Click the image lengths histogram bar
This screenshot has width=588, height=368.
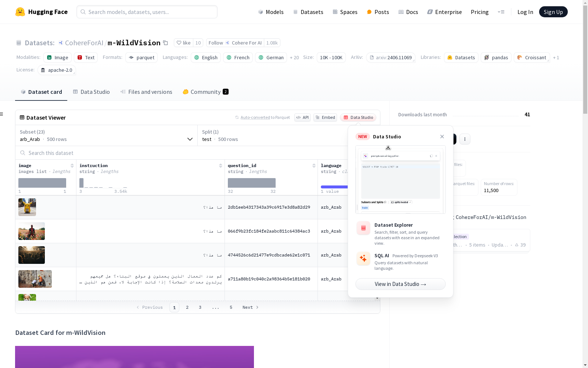click(42, 183)
